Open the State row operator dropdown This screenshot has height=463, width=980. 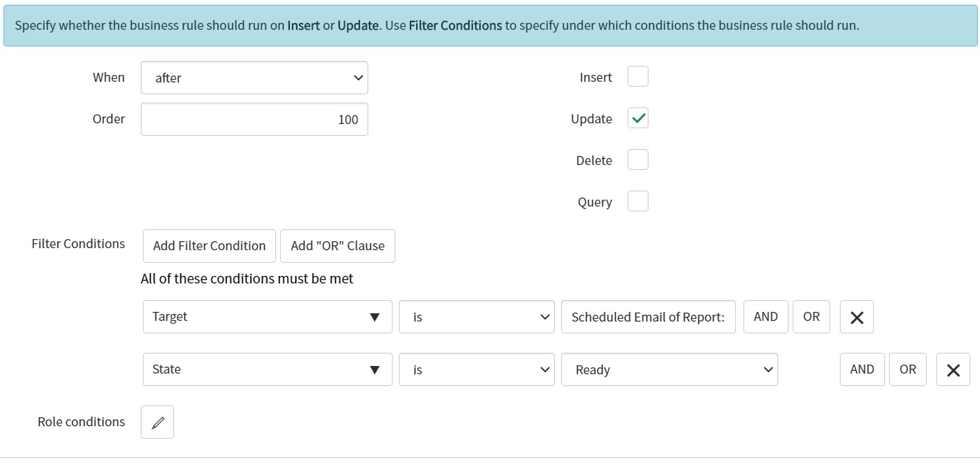point(476,369)
